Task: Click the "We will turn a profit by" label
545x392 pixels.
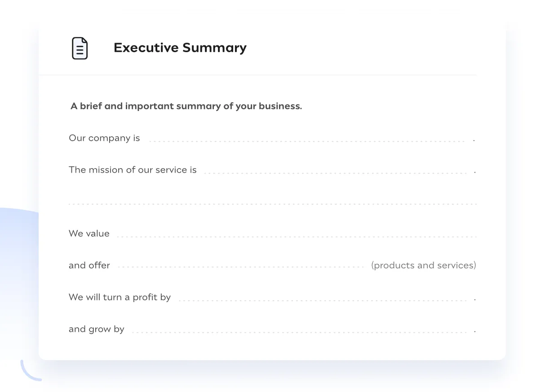Action: (x=120, y=298)
